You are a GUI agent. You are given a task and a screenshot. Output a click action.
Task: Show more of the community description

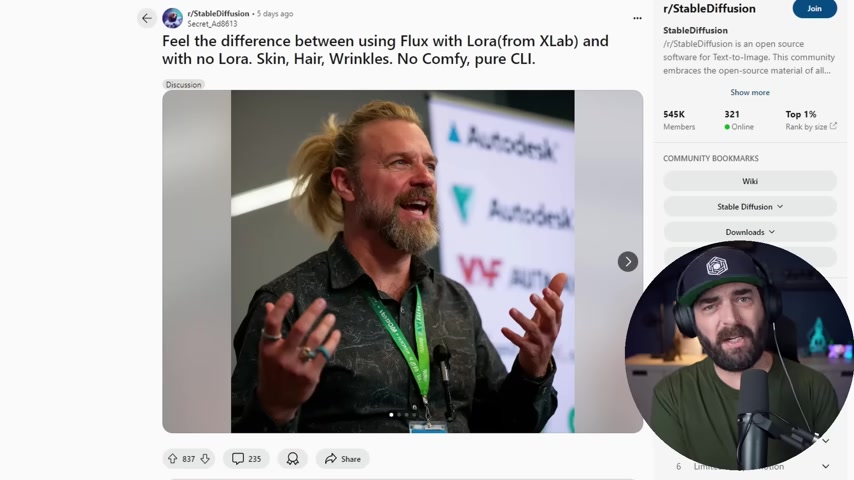[x=750, y=92]
